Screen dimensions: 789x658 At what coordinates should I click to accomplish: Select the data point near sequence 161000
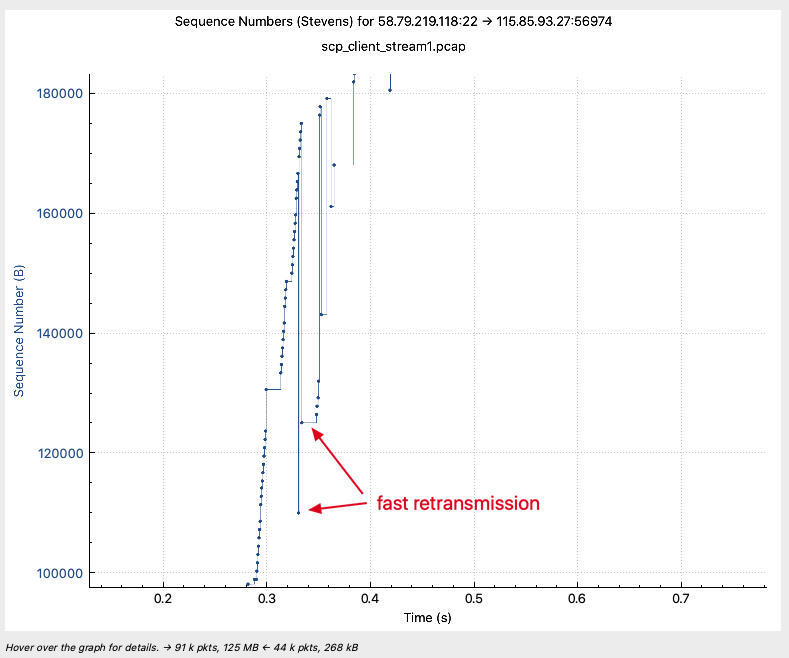point(331,207)
